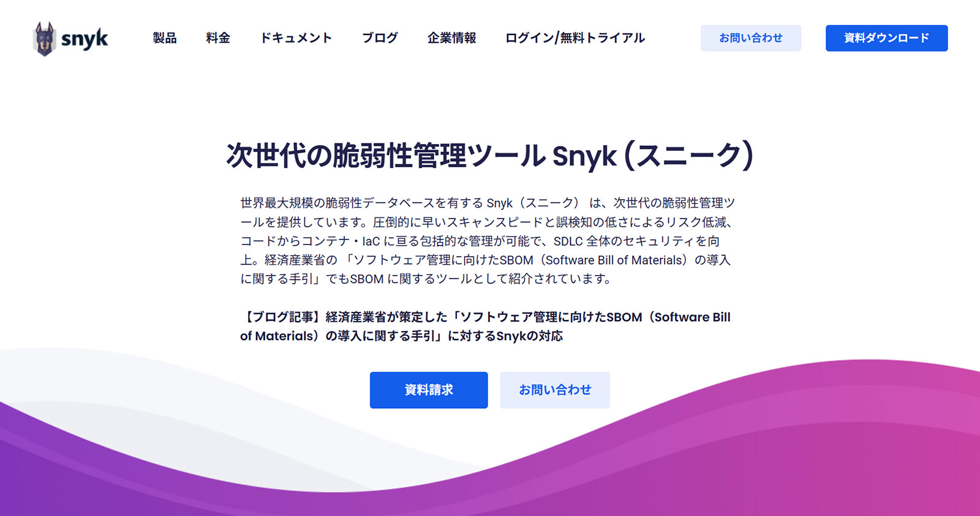
Task: Open the 料金 menu item
Action: pyautogui.click(x=218, y=38)
